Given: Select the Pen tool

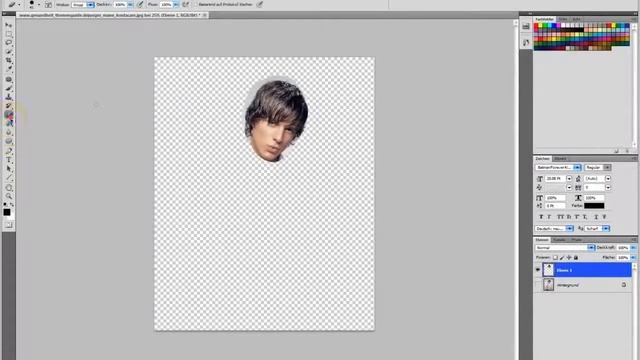Looking at the screenshot, I should [9, 151].
